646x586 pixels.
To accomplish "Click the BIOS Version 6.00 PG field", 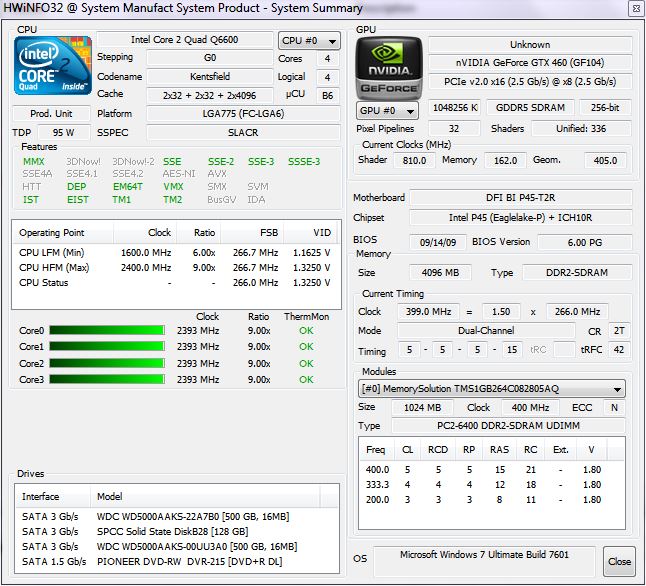I will [585, 242].
